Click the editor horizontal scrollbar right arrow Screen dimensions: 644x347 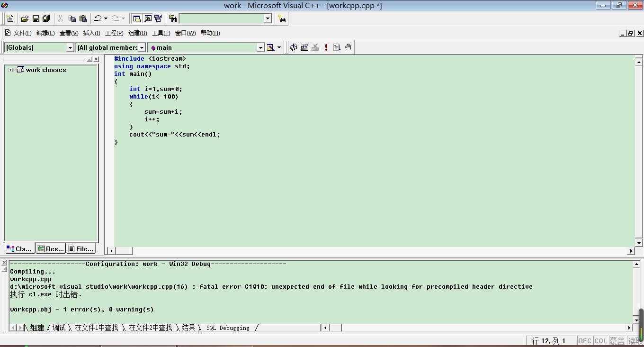[x=631, y=251]
